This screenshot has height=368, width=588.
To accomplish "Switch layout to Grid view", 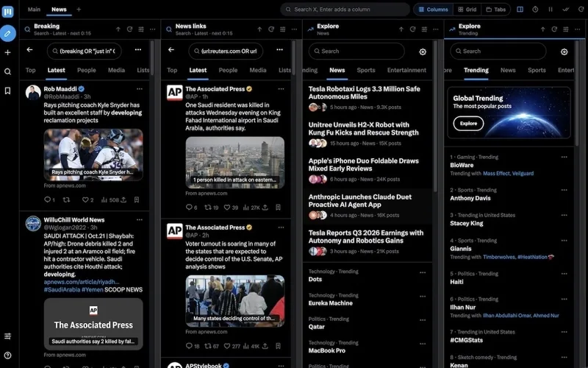I will 467,10.
